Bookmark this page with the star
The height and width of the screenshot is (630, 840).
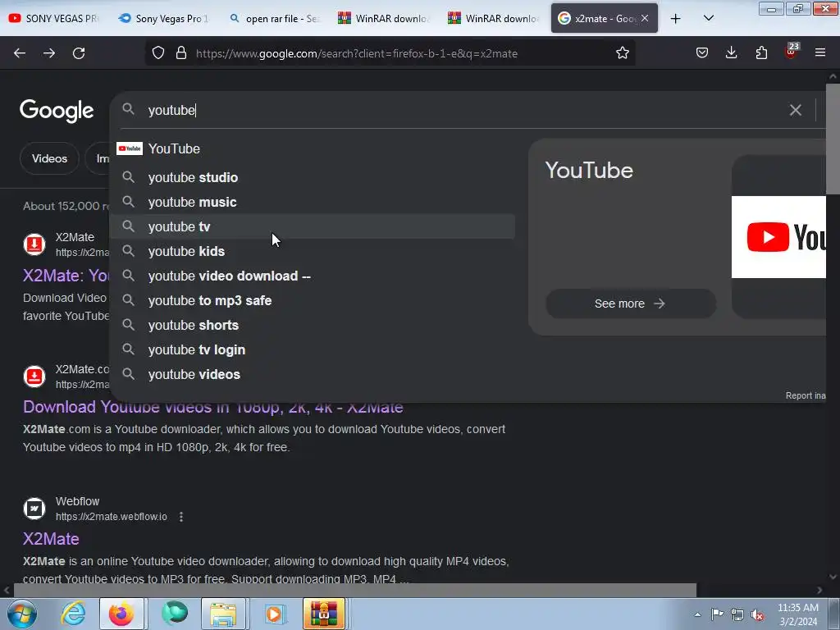coord(622,53)
